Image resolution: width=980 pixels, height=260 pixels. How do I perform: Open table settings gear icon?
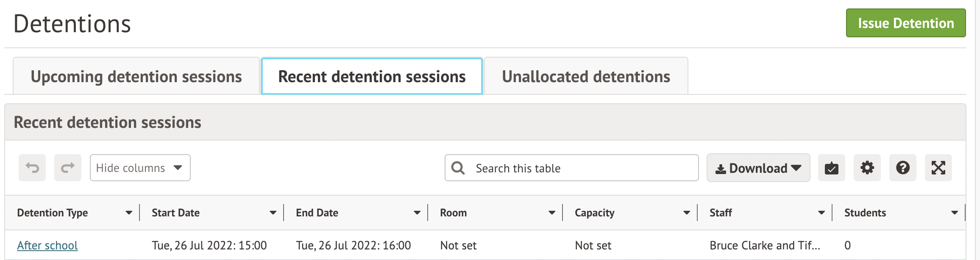[867, 168]
